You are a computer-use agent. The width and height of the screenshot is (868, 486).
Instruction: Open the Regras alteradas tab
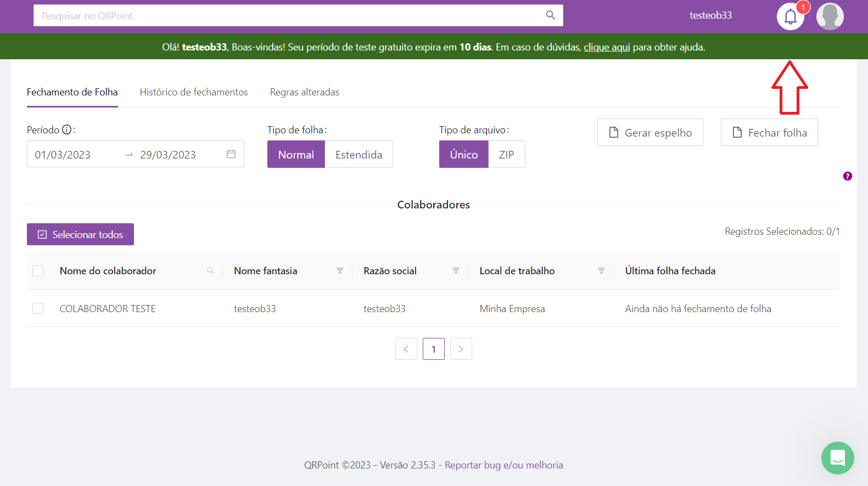coord(304,92)
